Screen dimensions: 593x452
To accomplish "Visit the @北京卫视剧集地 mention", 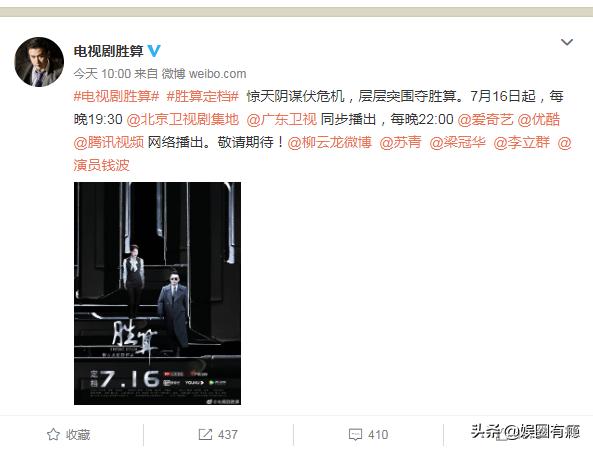I will 183,120.
